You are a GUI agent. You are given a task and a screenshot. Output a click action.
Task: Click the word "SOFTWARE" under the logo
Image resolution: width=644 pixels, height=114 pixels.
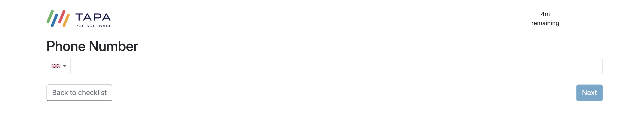pos(99,26)
